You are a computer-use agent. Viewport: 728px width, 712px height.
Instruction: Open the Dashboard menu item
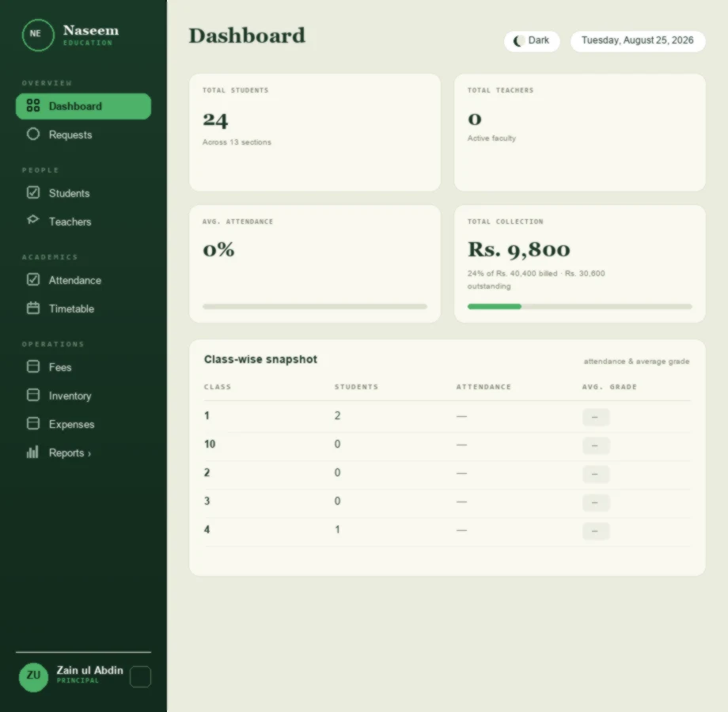coord(83,106)
